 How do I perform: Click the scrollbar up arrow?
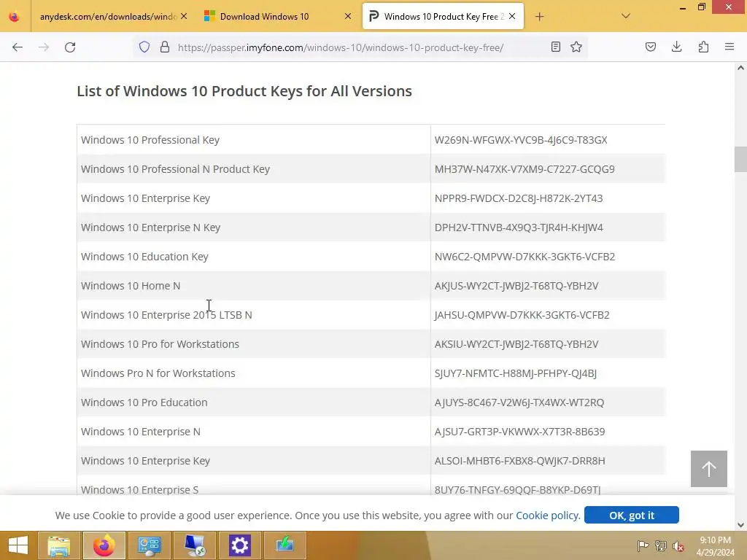point(740,68)
